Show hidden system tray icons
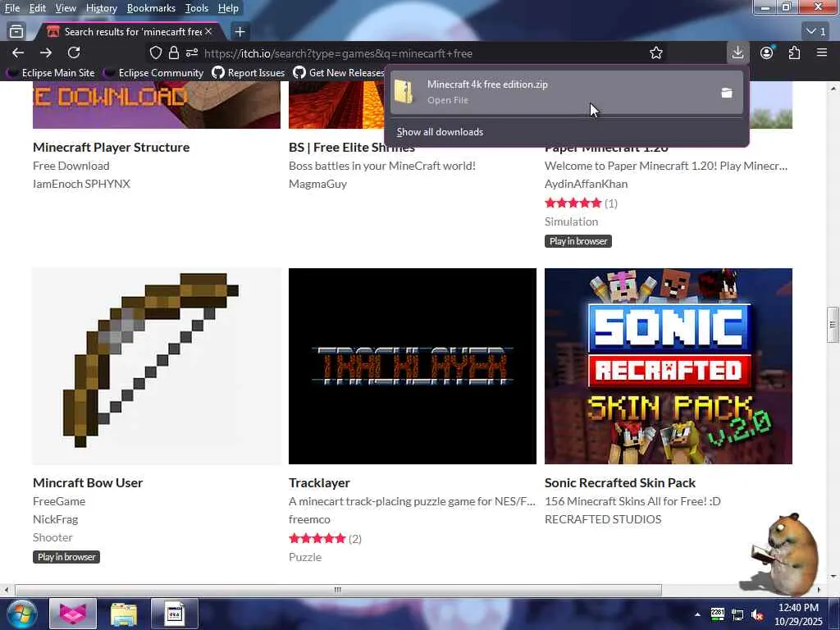840x630 pixels. click(x=697, y=614)
